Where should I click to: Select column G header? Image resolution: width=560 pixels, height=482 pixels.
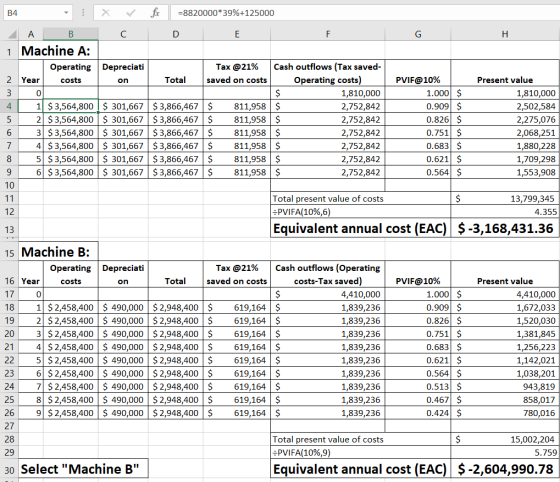click(x=418, y=34)
